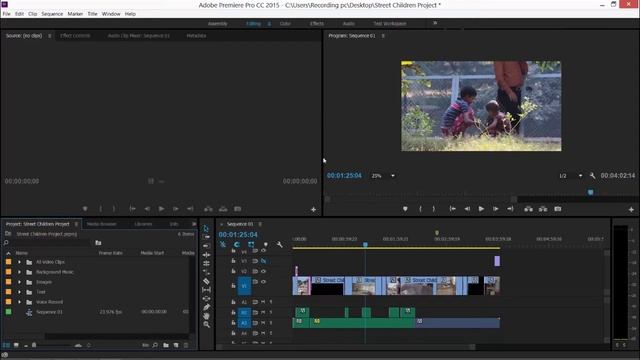
Task: Open Find in the Project panel footer
Action: click(x=155, y=345)
